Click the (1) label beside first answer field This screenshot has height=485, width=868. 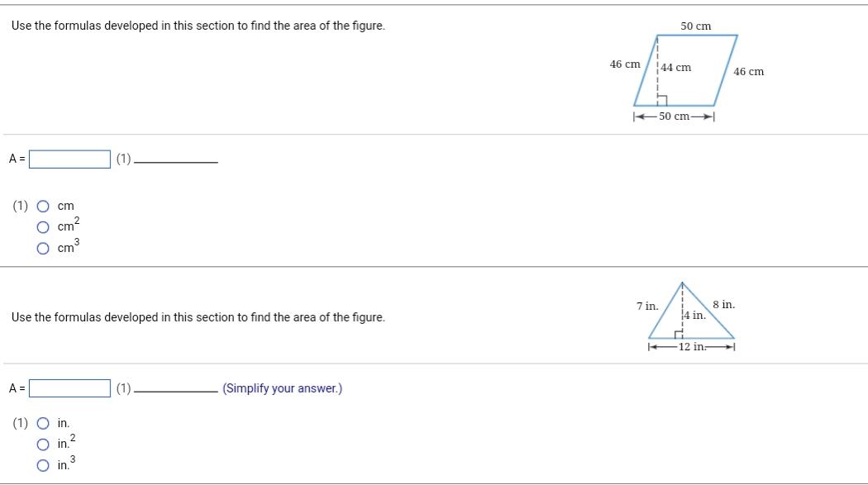(x=122, y=159)
